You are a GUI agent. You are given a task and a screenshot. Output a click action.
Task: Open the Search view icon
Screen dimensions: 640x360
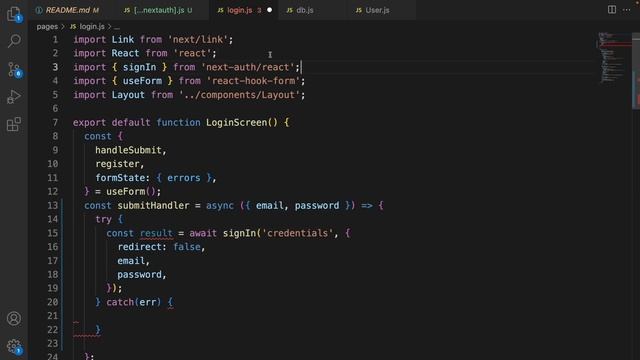pos(14,41)
